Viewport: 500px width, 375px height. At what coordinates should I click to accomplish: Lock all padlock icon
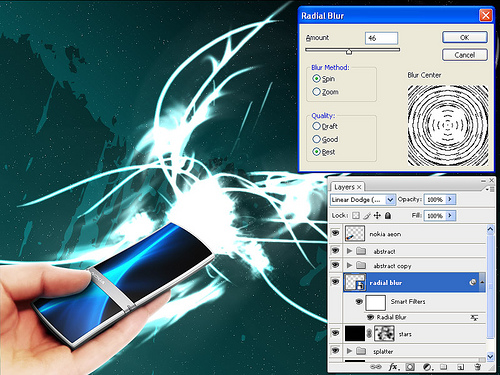(388, 216)
